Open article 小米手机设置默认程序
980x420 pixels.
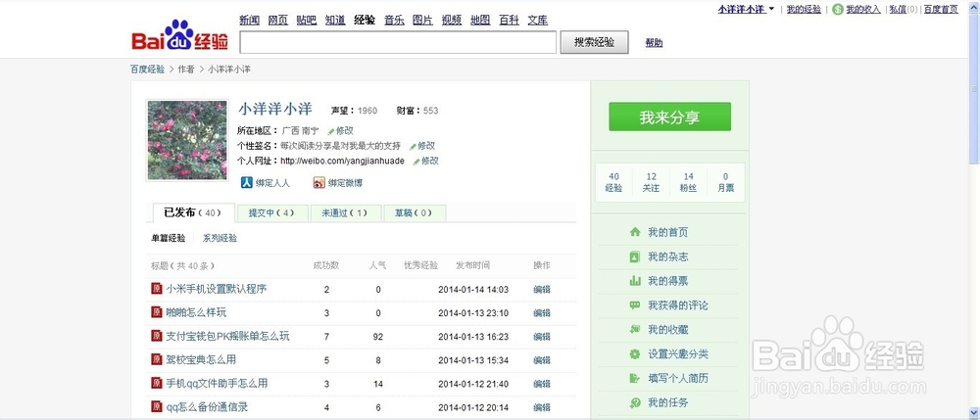click(217, 289)
